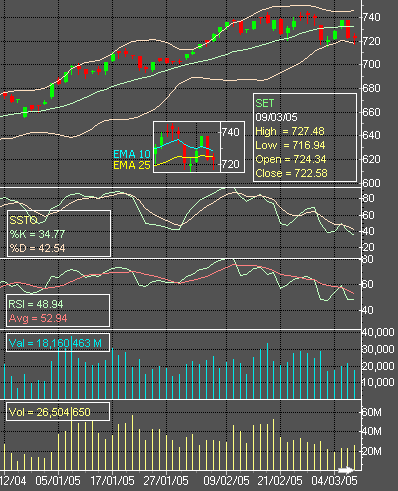Click the 17/01/05 date axis label

(112, 481)
